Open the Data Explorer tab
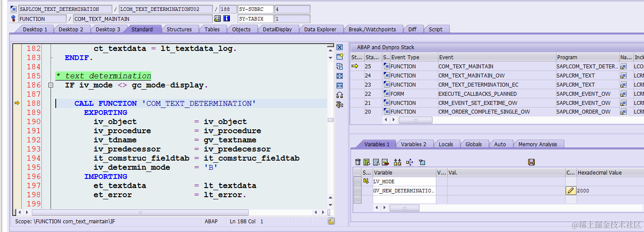Image resolution: width=644 pixels, height=232 pixels. tap(320, 29)
